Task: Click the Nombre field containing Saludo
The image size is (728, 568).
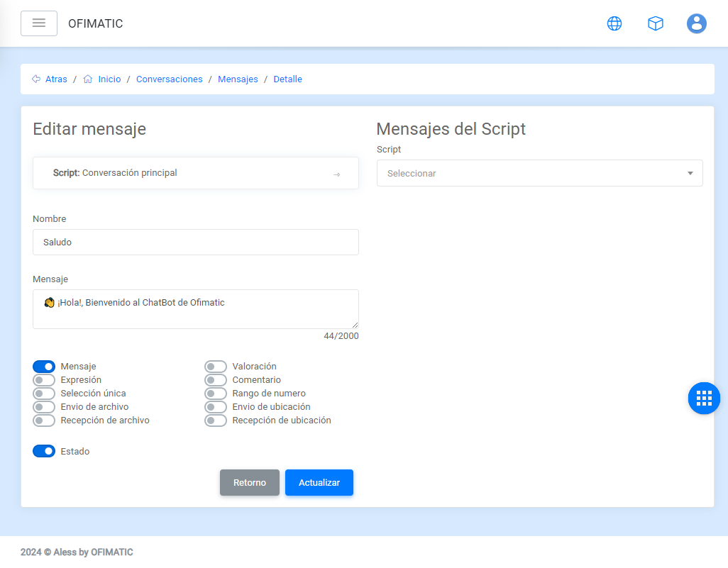Action: [x=196, y=242]
